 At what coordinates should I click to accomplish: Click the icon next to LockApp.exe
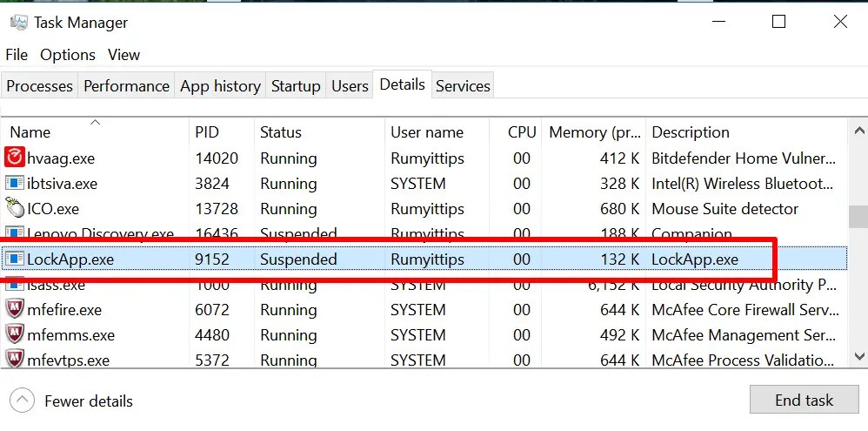[x=15, y=259]
